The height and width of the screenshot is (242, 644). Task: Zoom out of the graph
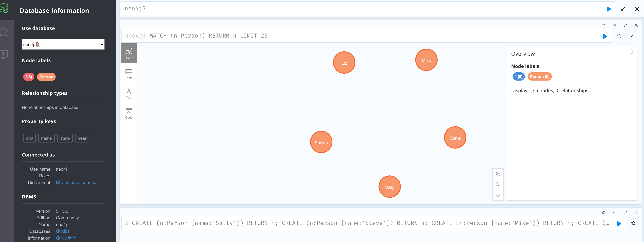pos(498,184)
